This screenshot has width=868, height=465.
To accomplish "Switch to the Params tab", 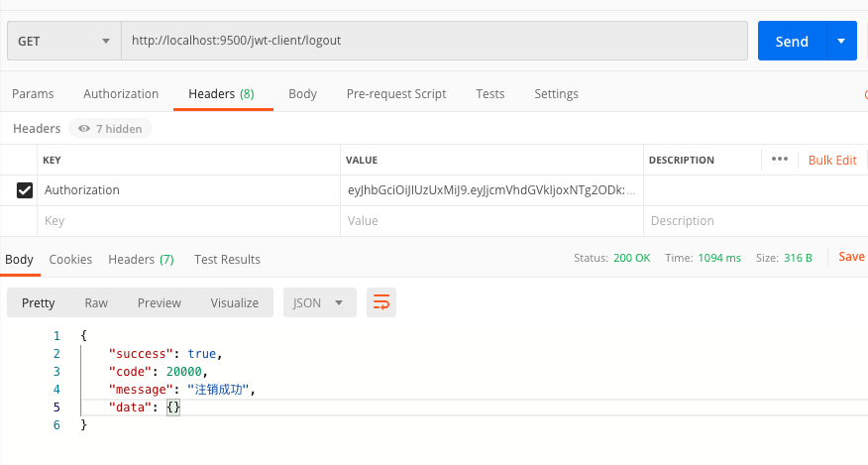I will point(33,94).
